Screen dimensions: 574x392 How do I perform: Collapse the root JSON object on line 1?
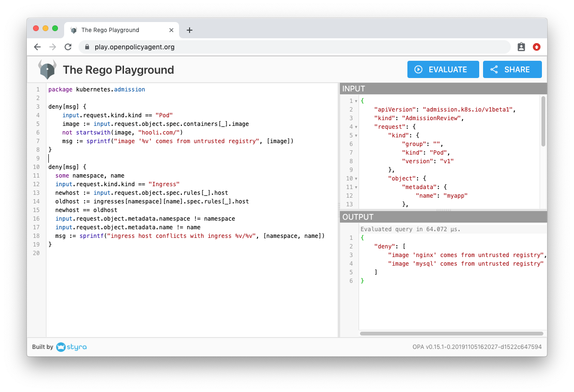(356, 101)
